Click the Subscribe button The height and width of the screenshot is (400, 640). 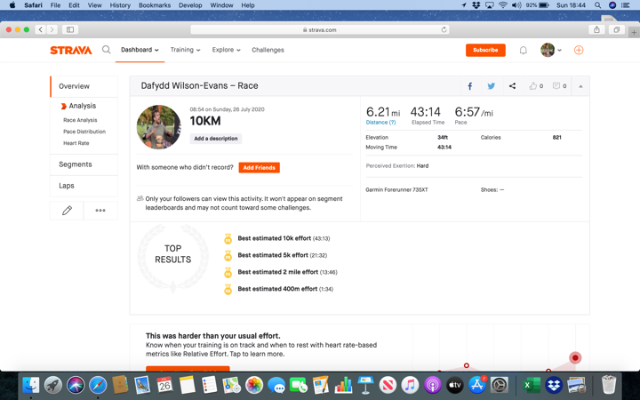[485, 50]
